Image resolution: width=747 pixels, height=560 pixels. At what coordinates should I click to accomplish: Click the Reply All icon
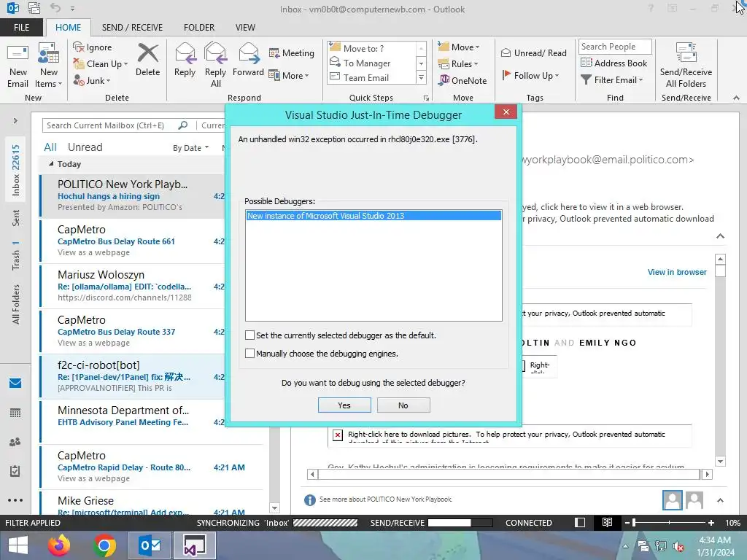215,52
